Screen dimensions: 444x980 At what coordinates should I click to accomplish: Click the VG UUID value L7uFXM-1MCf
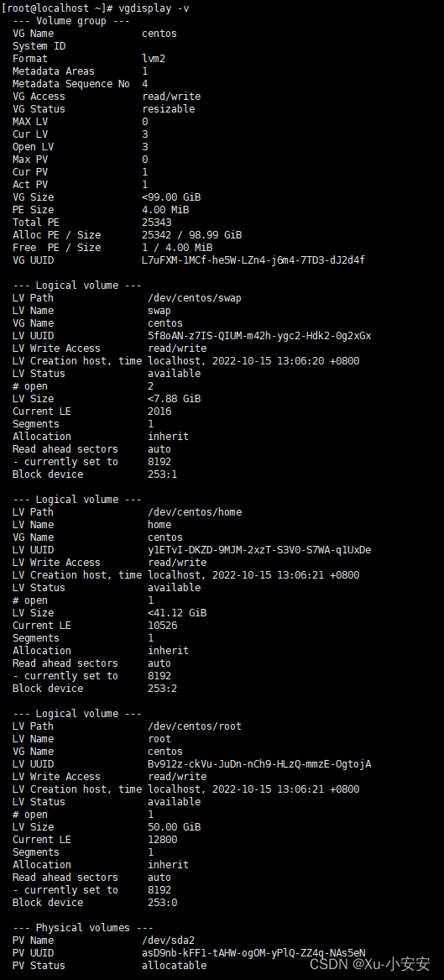tap(253, 260)
